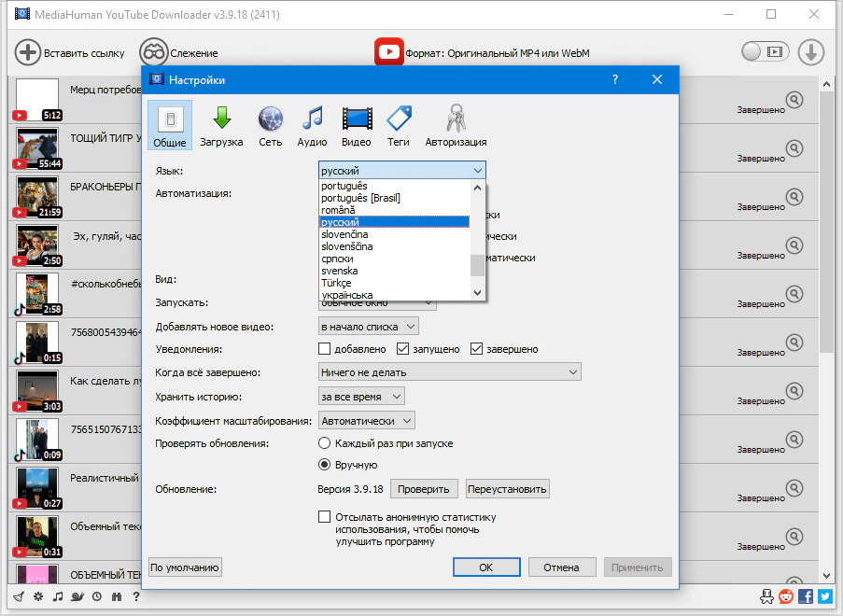
Task: Click the Проверить update button
Action: click(425, 489)
